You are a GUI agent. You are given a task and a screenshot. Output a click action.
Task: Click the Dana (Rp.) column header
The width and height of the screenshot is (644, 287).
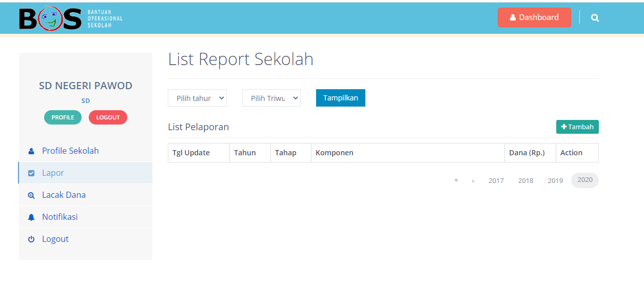point(531,153)
